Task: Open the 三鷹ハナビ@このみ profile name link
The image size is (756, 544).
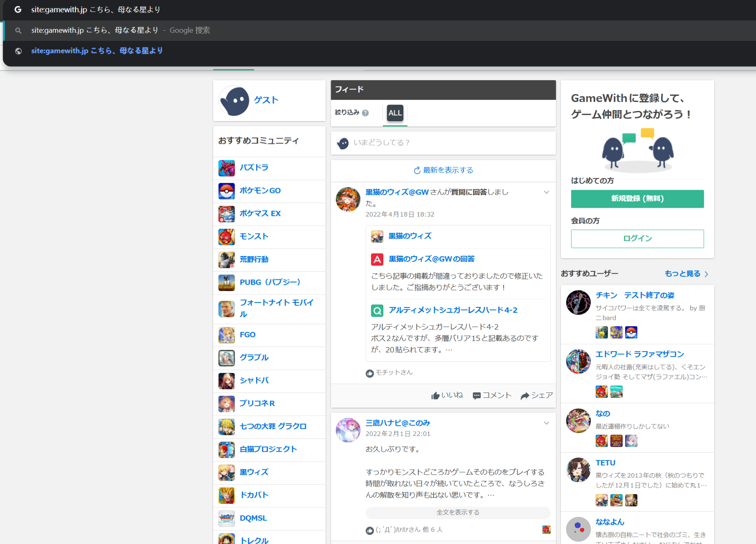Action: (398, 423)
